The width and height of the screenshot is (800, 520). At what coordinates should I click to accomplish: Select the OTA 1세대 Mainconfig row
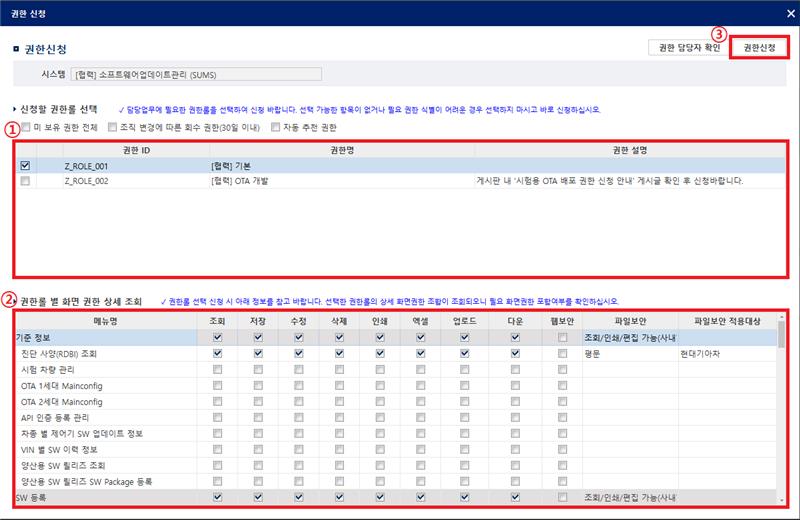396,386
